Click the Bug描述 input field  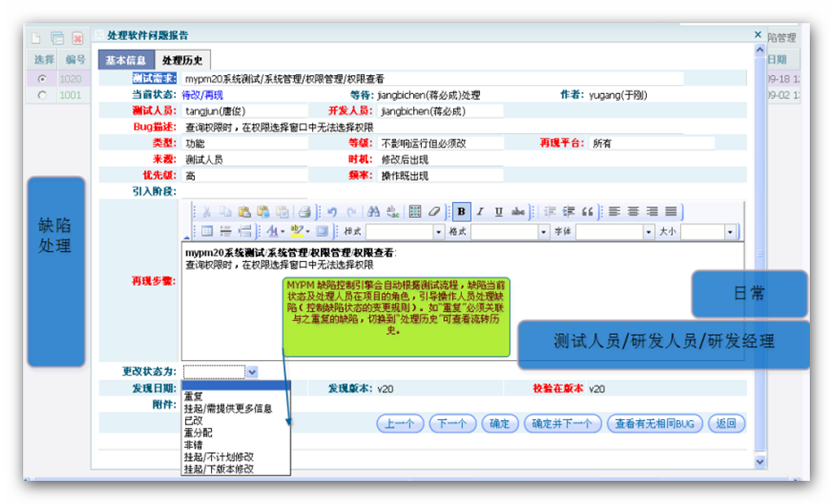433,128
